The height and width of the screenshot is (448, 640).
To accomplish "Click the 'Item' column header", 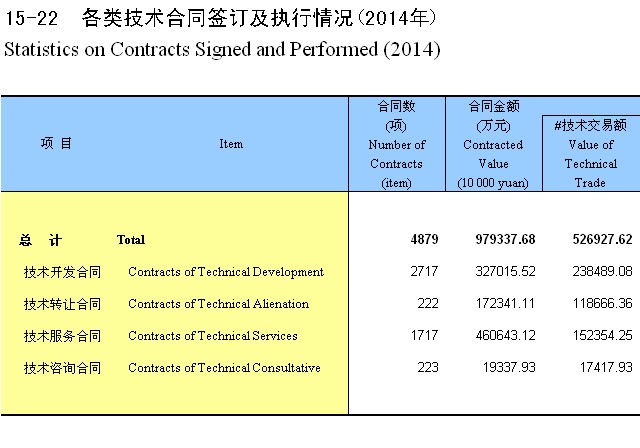I will tap(231, 144).
